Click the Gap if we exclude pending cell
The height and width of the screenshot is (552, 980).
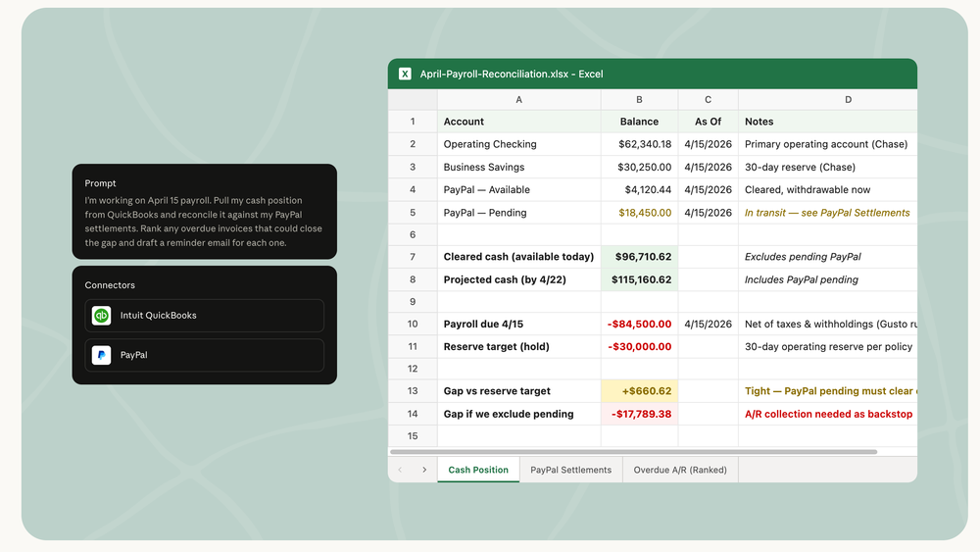[x=518, y=414]
